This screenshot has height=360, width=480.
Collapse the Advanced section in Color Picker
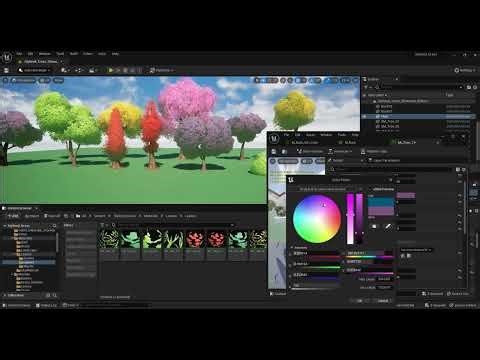click(x=291, y=248)
